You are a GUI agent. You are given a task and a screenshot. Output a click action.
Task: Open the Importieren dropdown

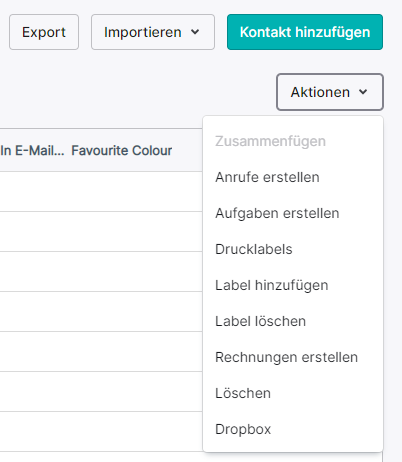153,32
